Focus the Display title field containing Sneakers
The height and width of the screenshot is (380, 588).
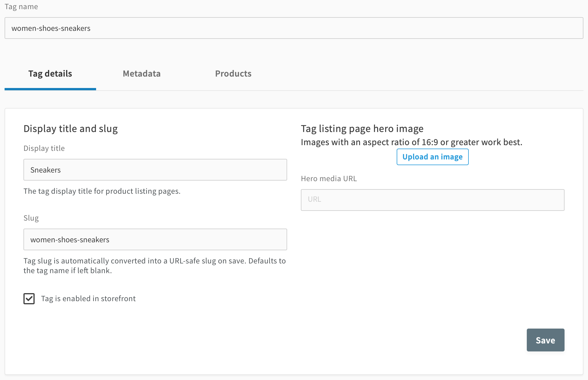click(x=155, y=170)
